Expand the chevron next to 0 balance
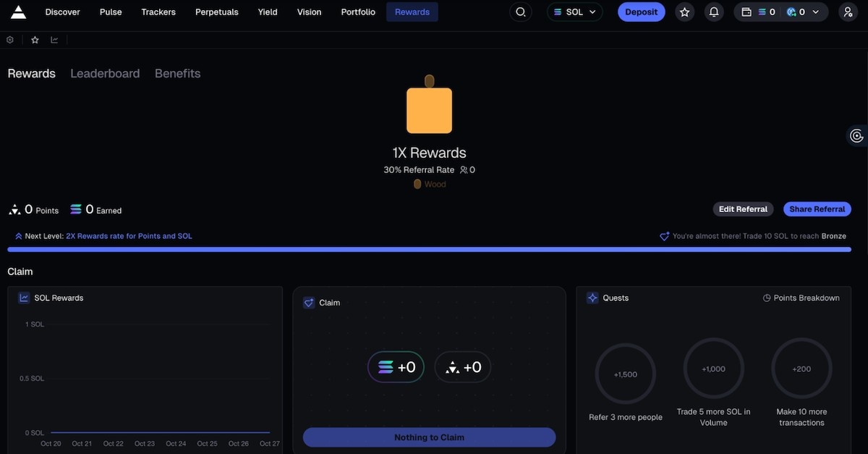The image size is (868, 454). (817, 12)
